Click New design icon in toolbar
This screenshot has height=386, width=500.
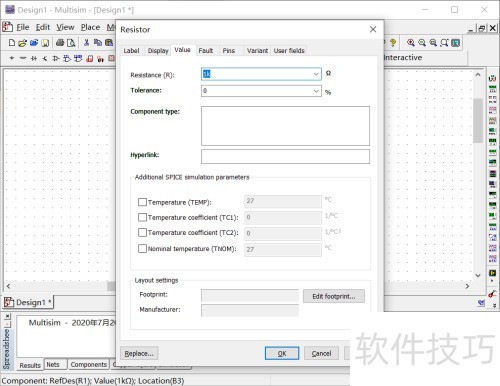tap(12, 43)
